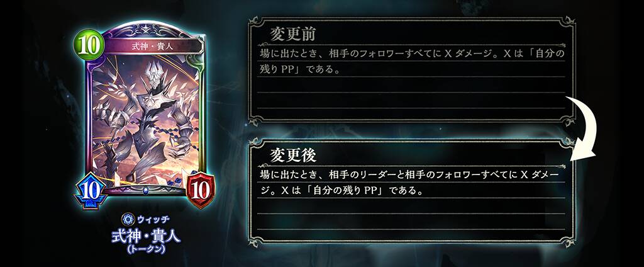Click the blue gem at card bottom
This screenshot has height=267, width=644.
point(145,191)
